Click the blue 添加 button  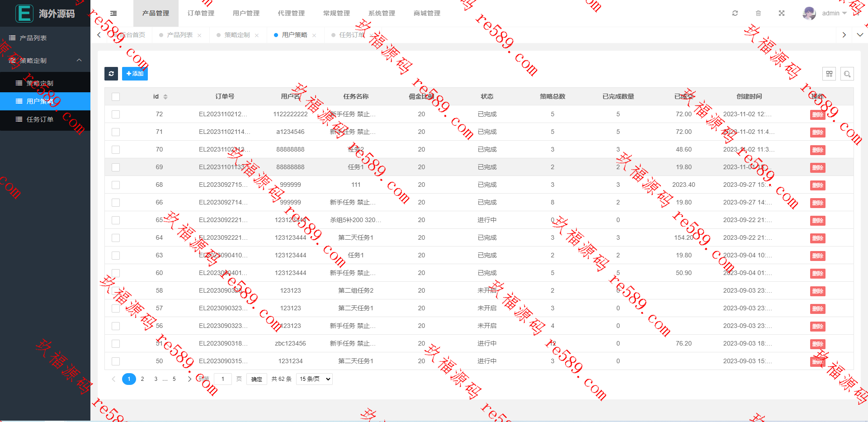pos(135,74)
